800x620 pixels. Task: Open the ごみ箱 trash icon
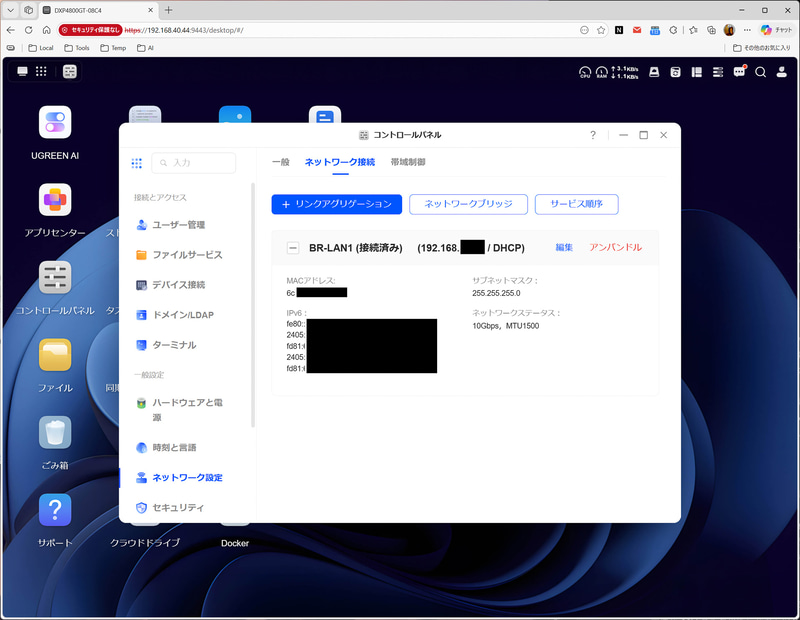click(x=55, y=432)
